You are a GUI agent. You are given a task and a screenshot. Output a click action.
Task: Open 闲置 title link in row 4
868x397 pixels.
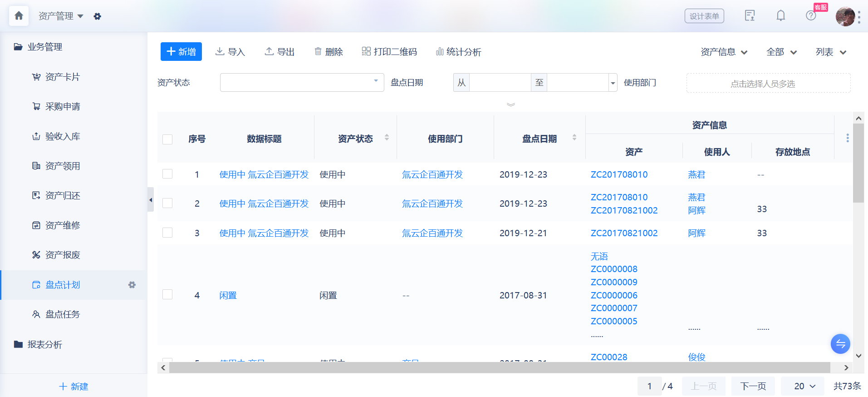[228, 295]
